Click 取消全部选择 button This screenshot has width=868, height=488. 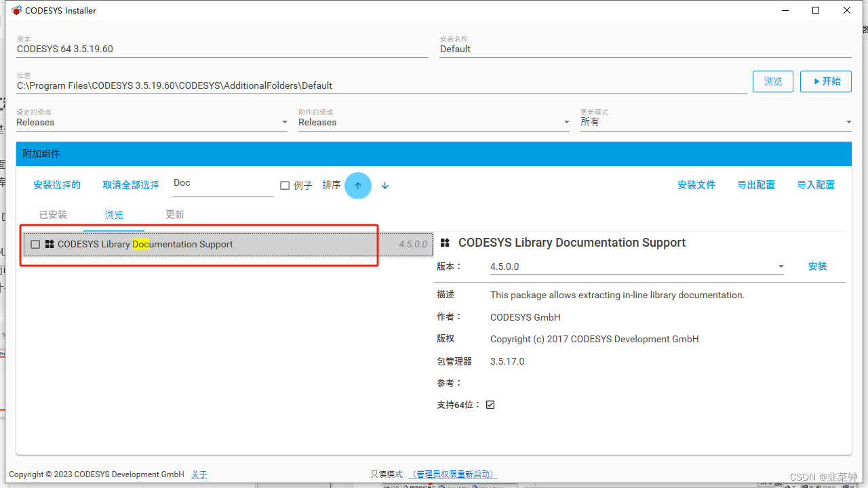(x=131, y=185)
